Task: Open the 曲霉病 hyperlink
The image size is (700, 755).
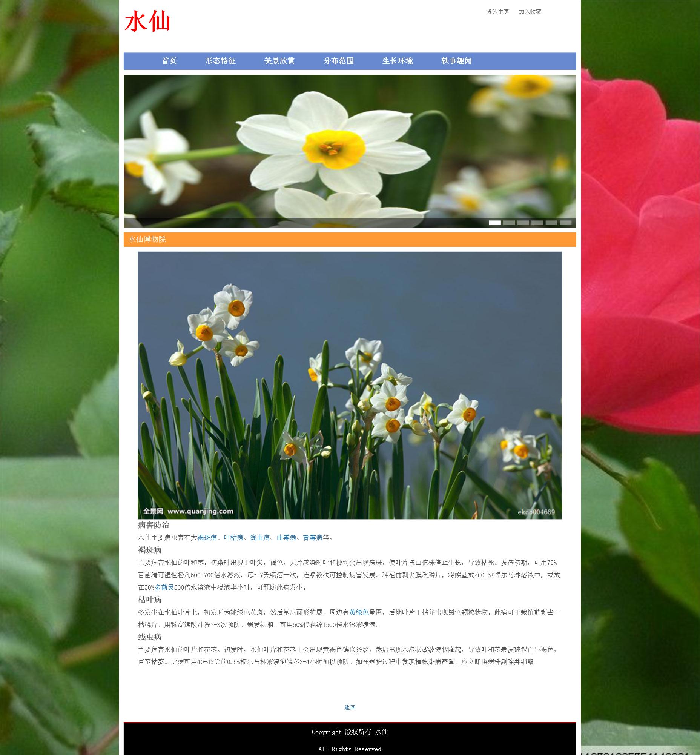Action: (x=286, y=537)
